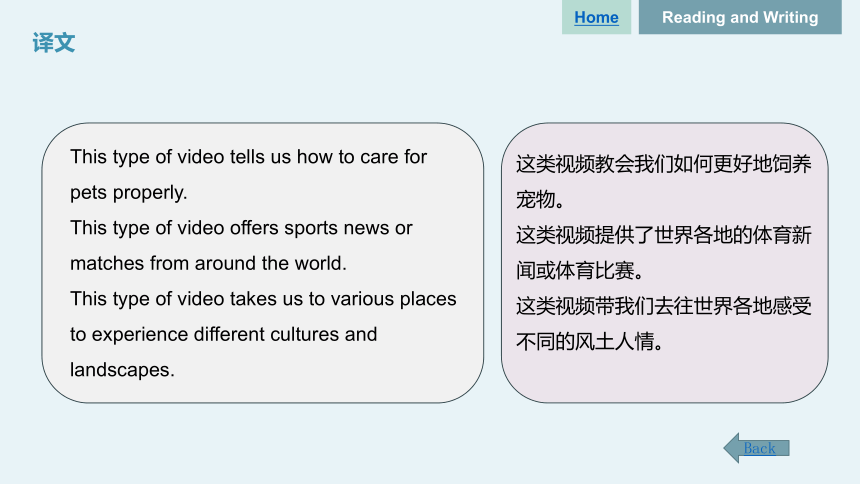Viewport: 860px width, 484px height.
Task: Click 'This type of video offers sports news or'
Action: (x=241, y=228)
